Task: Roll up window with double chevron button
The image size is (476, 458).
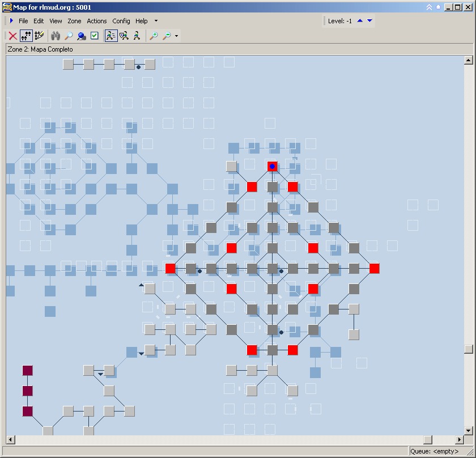Action: pyautogui.click(x=429, y=7)
